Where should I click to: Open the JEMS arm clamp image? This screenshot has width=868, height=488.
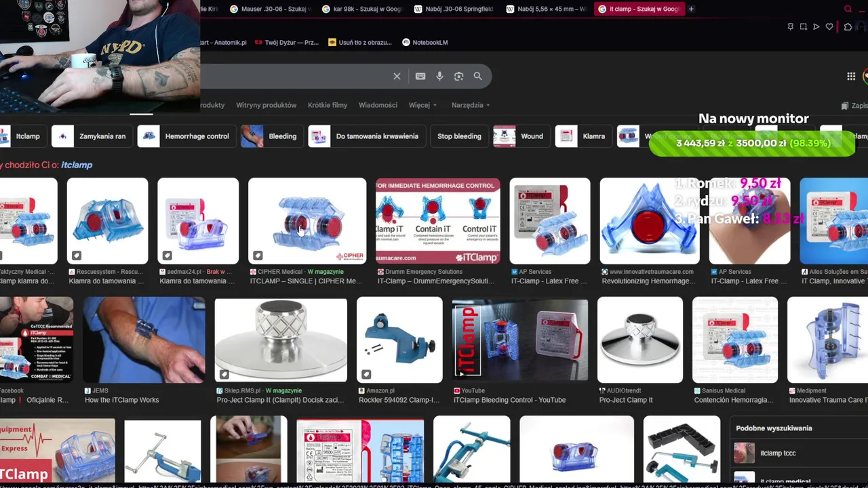pyautogui.click(x=144, y=340)
